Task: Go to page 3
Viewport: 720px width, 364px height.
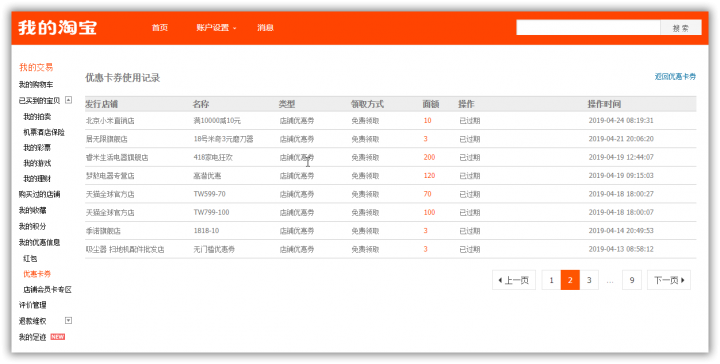Action: pyautogui.click(x=589, y=280)
